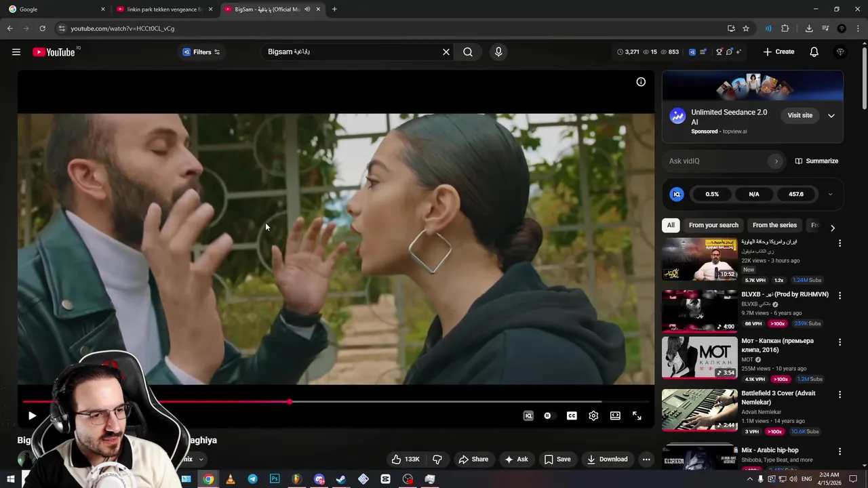Open Chrome extensions puzzle icon

pyautogui.click(x=785, y=28)
